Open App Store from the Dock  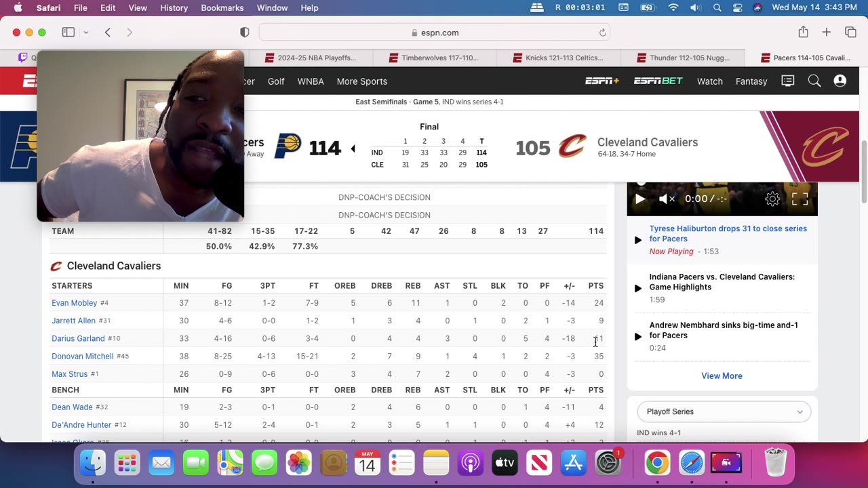(x=574, y=463)
